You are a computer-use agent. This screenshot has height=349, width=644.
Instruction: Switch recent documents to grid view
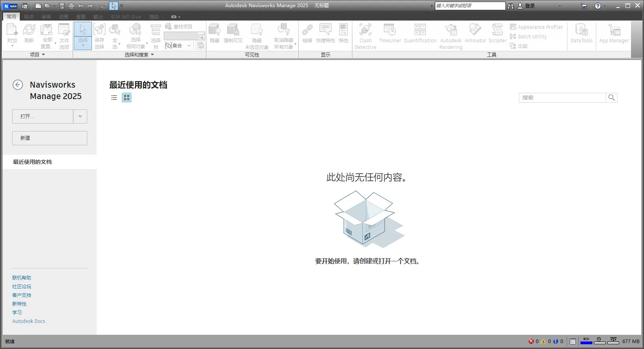pyautogui.click(x=127, y=98)
